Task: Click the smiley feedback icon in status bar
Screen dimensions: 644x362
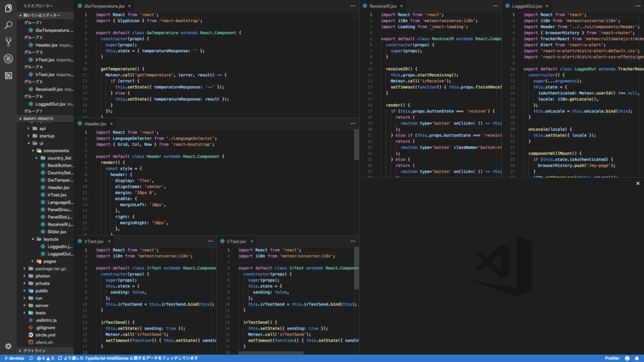Action: point(627,358)
